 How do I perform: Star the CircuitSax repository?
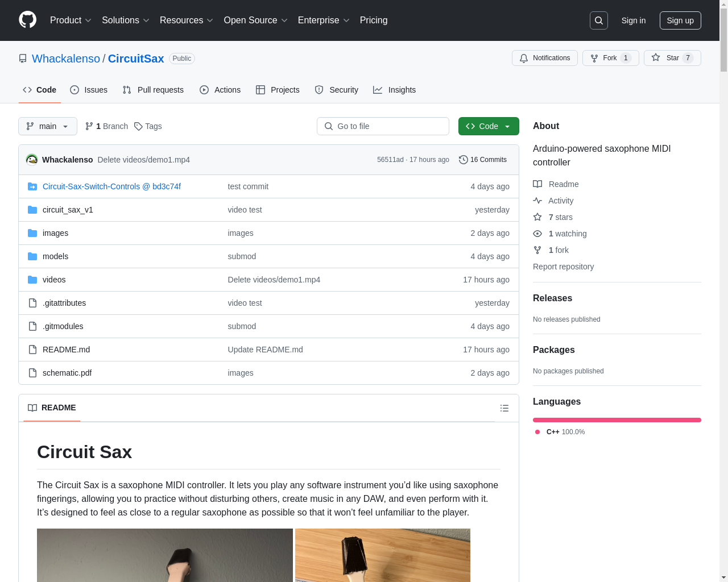pos(672,58)
